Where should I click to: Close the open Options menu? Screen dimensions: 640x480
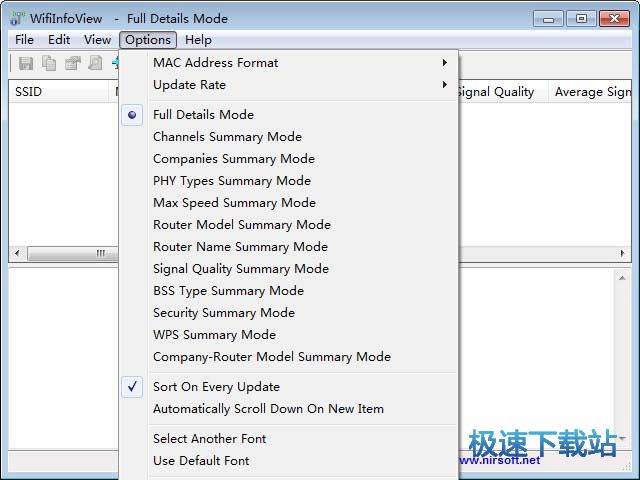pos(148,40)
